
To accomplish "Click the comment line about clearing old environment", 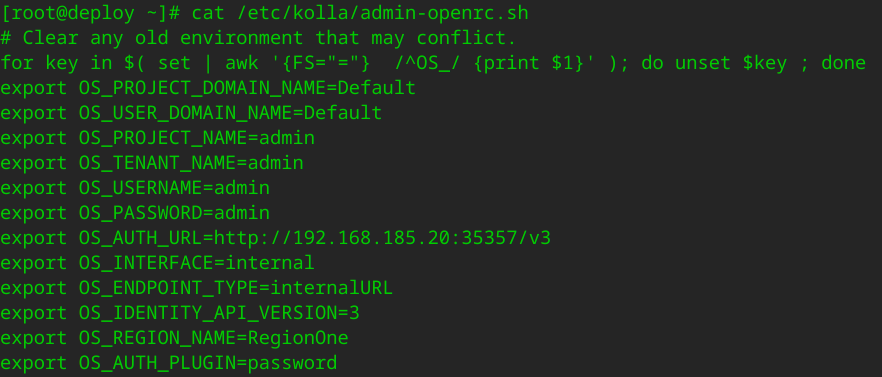I will click(259, 38).
